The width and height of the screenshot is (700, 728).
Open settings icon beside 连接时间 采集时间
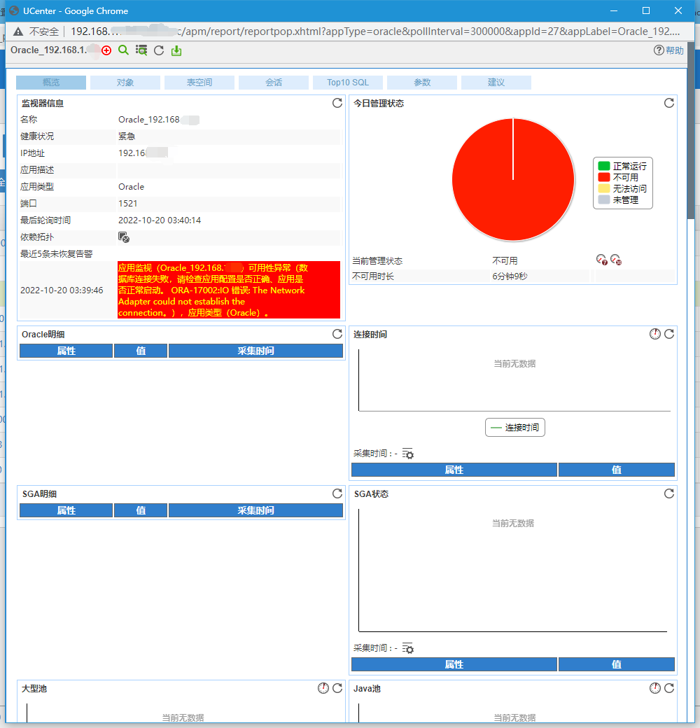point(407,454)
